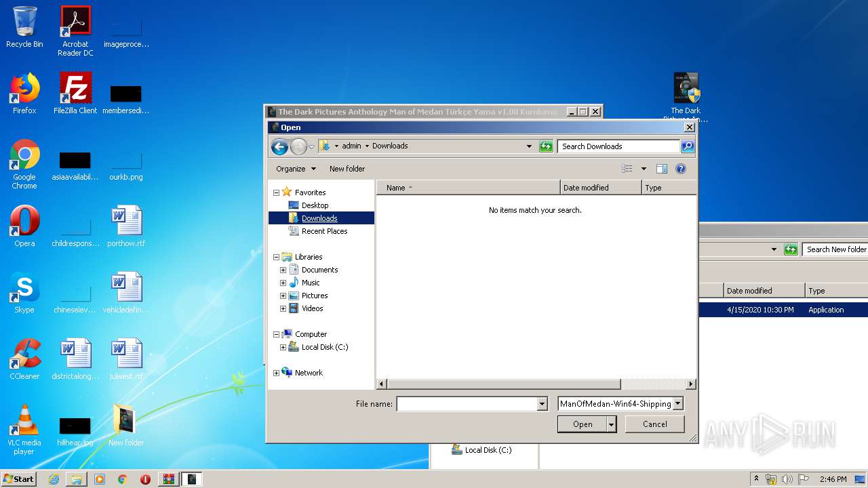Select Downloads in the navigation pane
Screen dimensions: 868x488
coord(321,218)
